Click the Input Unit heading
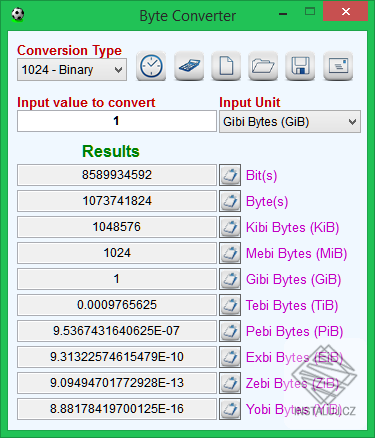Image resolution: width=375 pixels, height=438 pixels. coord(250,103)
